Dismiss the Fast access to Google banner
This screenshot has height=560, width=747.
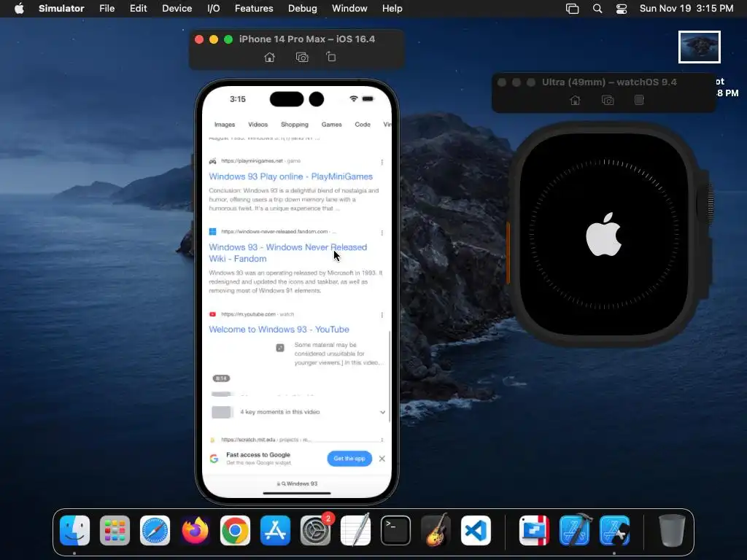pos(382,459)
